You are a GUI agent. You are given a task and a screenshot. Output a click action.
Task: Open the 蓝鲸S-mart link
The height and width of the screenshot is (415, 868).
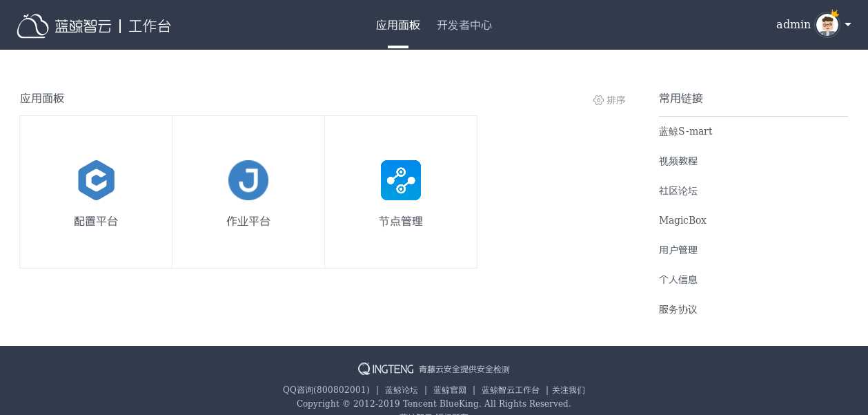pos(685,131)
